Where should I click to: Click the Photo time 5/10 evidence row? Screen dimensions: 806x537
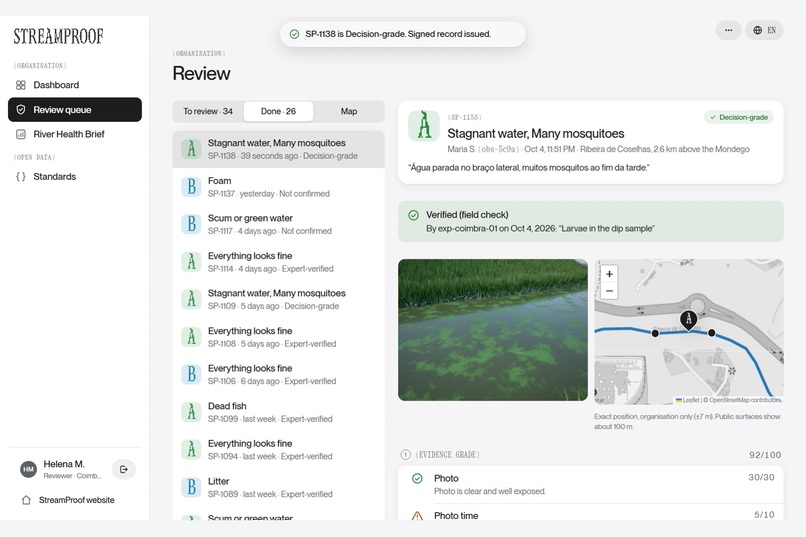[591, 514]
